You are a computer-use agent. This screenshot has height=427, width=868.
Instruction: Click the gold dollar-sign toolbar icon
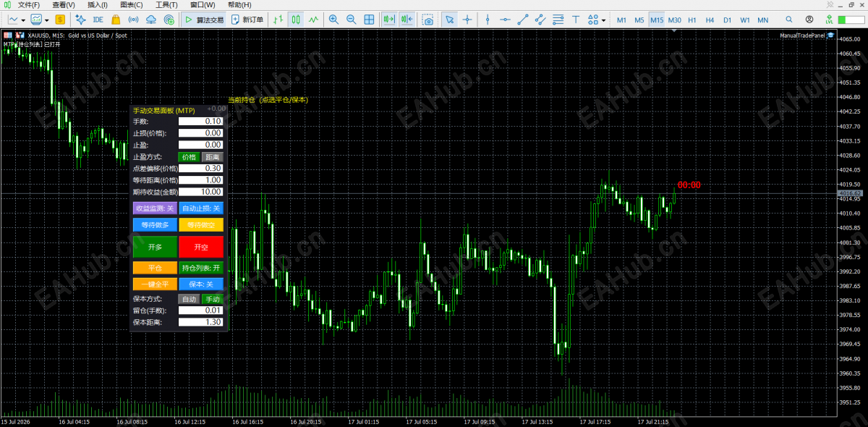click(59, 20)
